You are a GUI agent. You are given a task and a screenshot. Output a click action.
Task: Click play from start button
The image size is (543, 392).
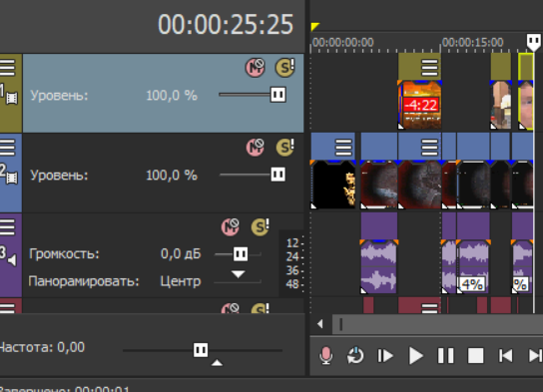(x=385, y=356)
